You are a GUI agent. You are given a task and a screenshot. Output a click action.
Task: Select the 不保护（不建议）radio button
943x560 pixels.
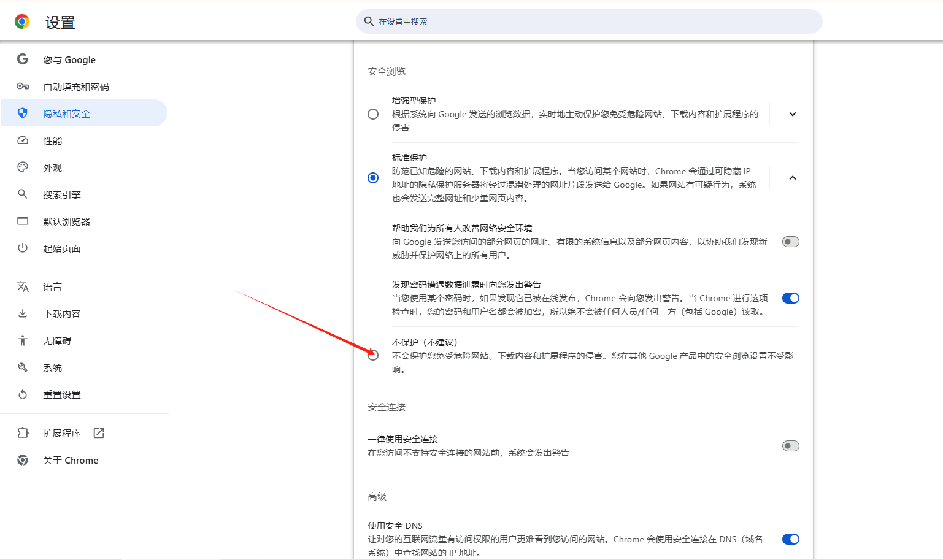coord(373,356)
